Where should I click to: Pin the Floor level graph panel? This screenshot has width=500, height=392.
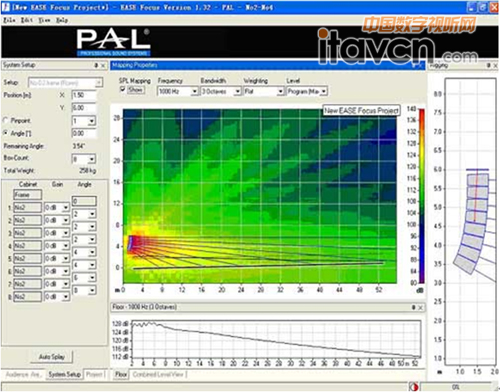[x=414, y=307]
